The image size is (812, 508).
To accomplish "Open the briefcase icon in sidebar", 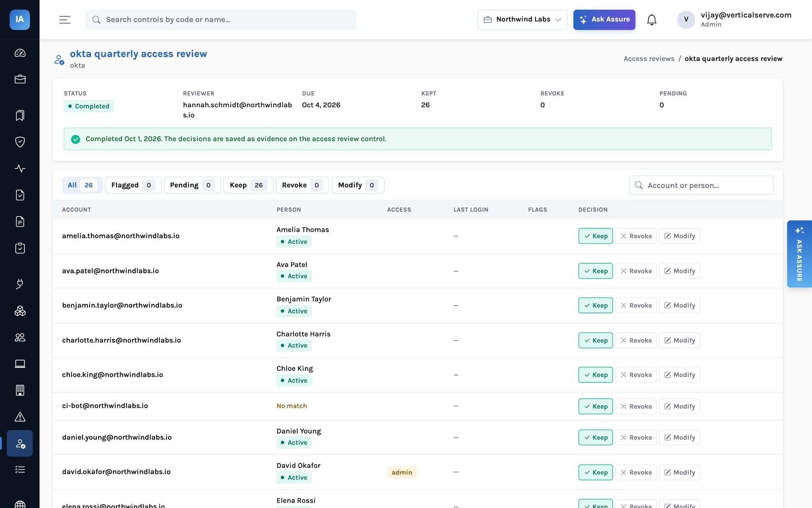I will [x=20, y=79].
